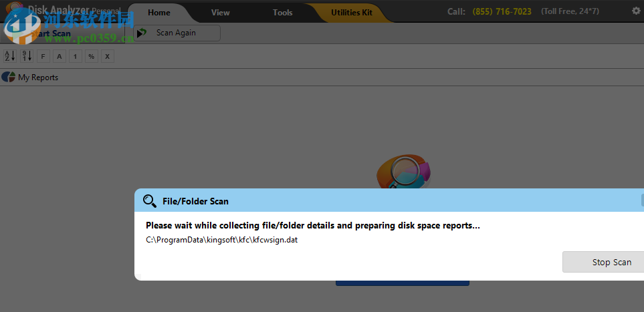Click the Scan Again arrow icon
The height and width of the screenshot is (312, 644).
pos(142,33)
